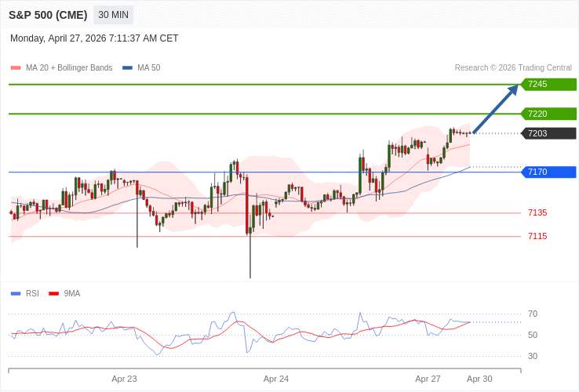Click the 7170 blue pivot label

548,172
